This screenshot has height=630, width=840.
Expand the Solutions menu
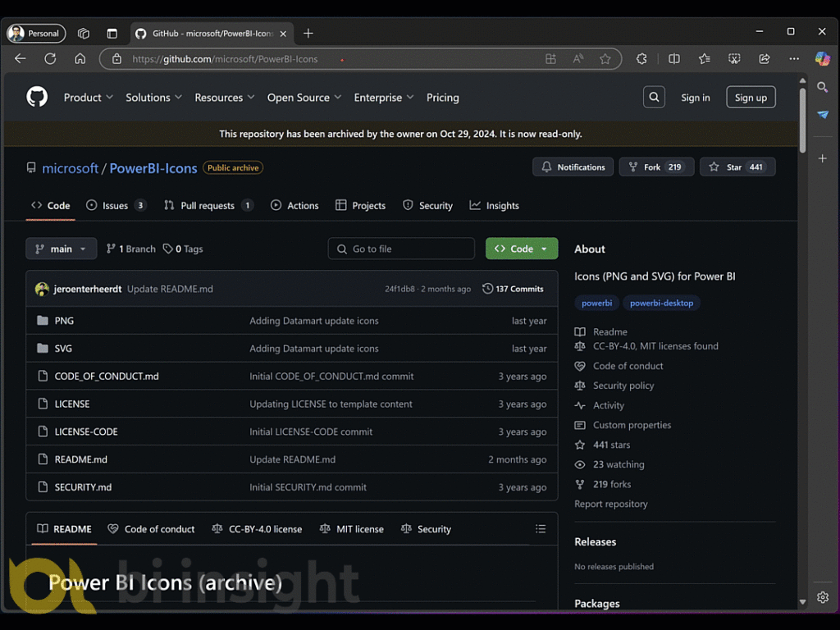(x=153, y=98)
